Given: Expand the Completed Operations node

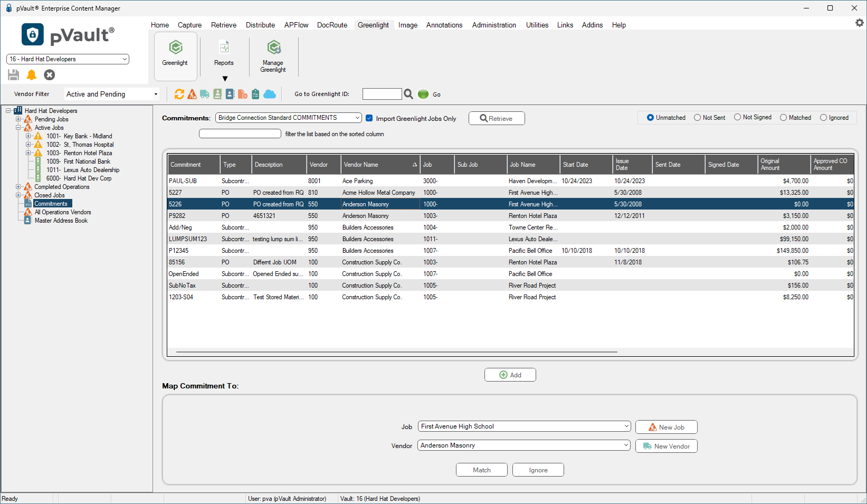Looking at the screenshot, I should [18, 187].
